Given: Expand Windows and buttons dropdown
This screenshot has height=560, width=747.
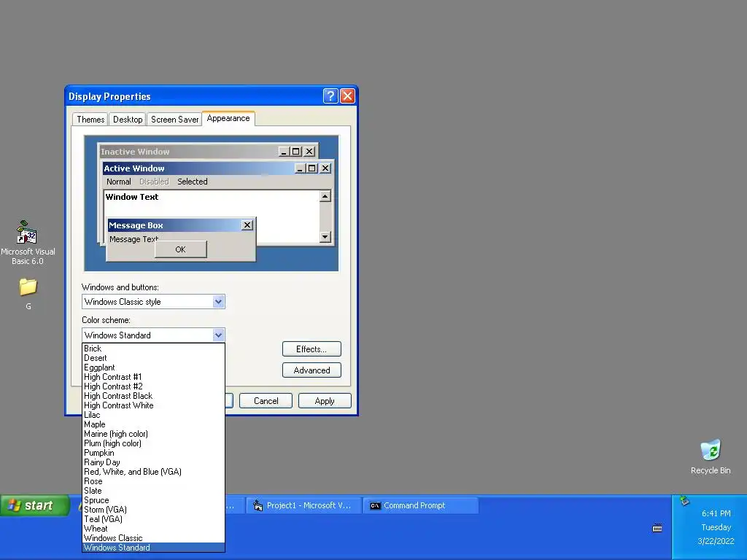Looking at the screenshot, I should click(218, 301).
